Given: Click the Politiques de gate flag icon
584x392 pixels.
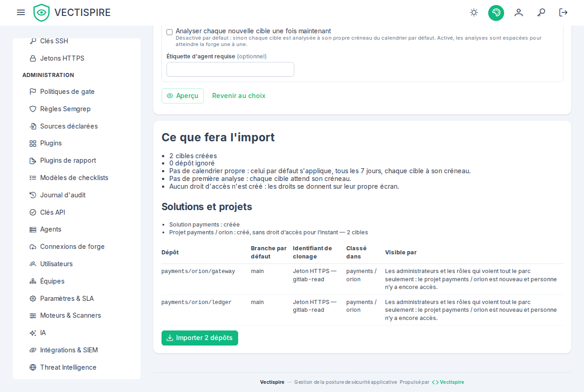Looking at the screenshot, I should [x=33, y=92].
